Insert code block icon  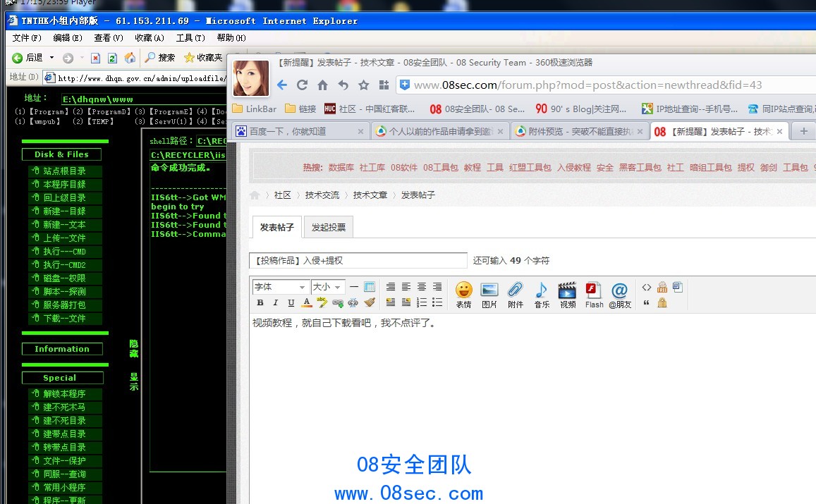(646, 287)
